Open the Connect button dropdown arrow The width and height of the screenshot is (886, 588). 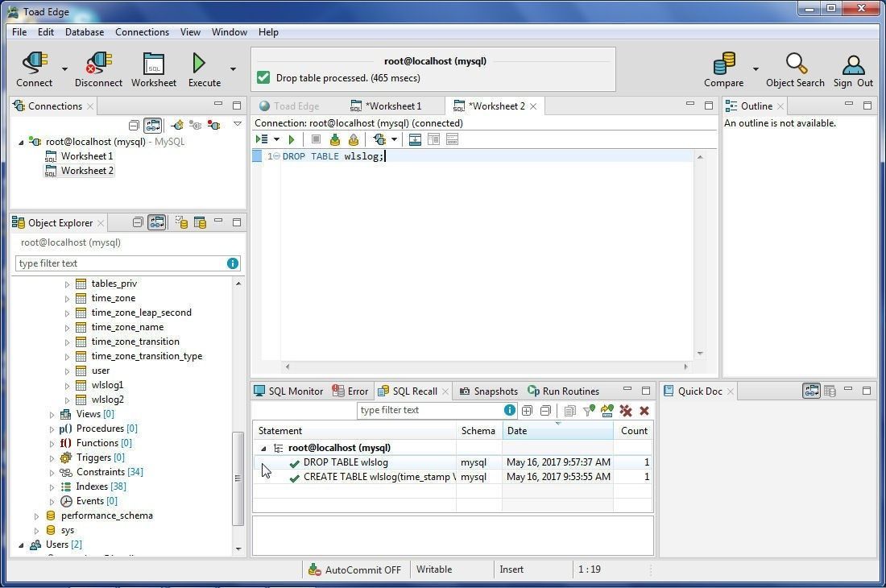click(64, 69)
